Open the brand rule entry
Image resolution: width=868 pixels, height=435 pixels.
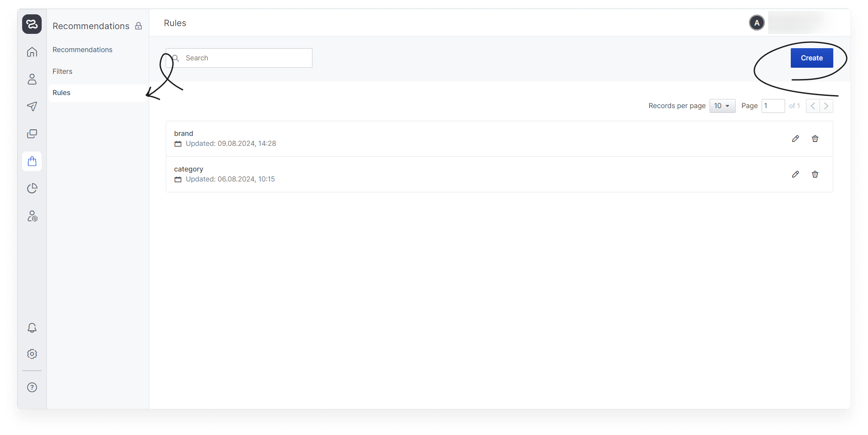pos(184,133)
